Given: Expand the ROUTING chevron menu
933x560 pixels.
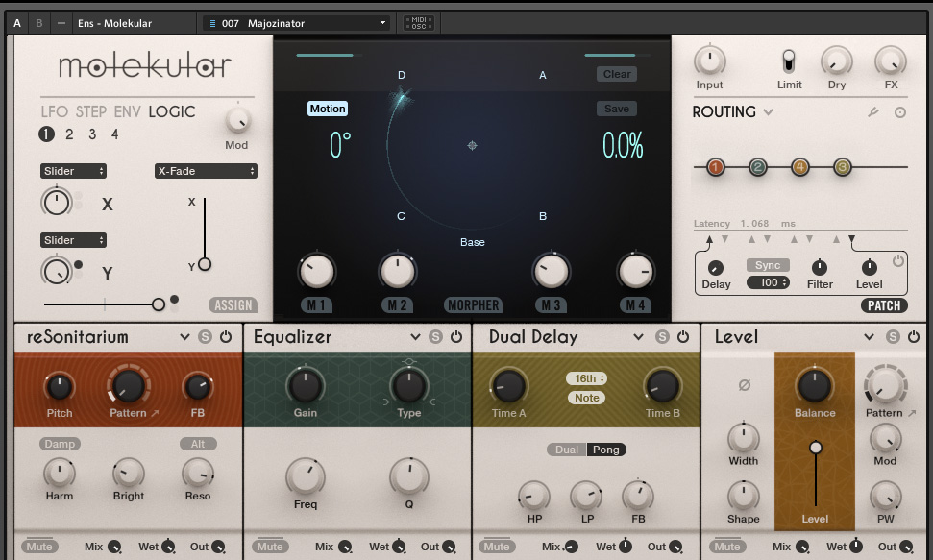Looking at the screenshot, I should [x=769, y=112].
